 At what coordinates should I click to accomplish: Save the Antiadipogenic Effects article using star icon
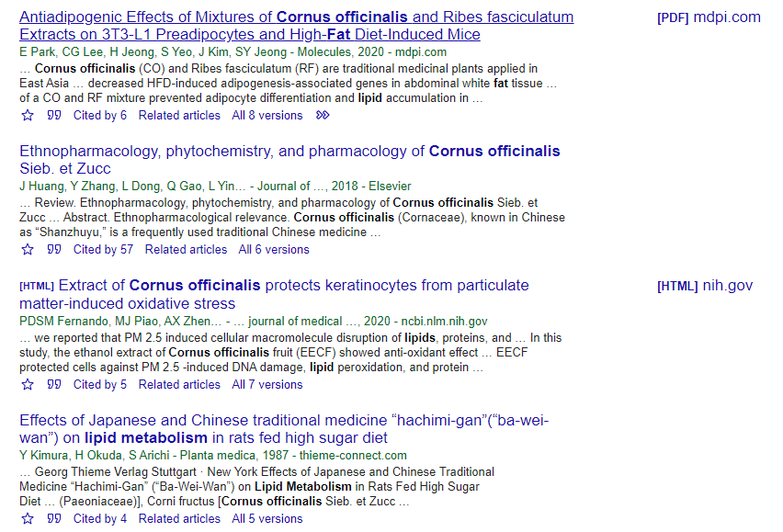[x=28, y=115]
